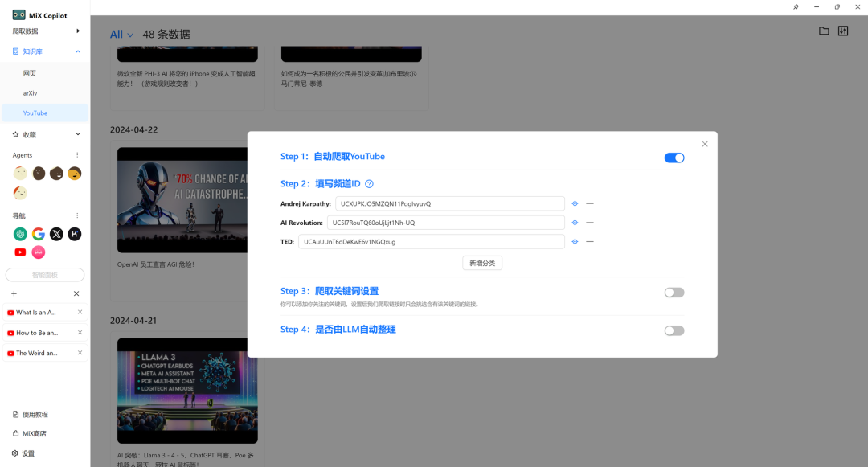Select YouTube under knowledge base
Screen dimensions: 868x467
pyautogui.click(x=45, y=113)
